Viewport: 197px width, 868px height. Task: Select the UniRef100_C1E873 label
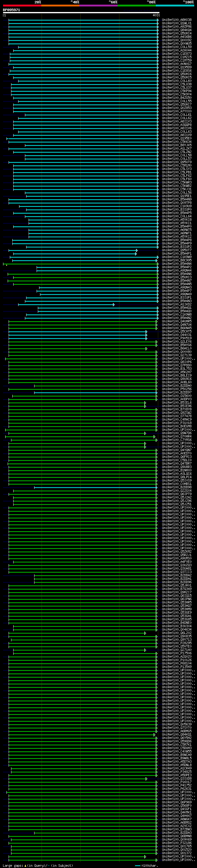tap(176, 54)
